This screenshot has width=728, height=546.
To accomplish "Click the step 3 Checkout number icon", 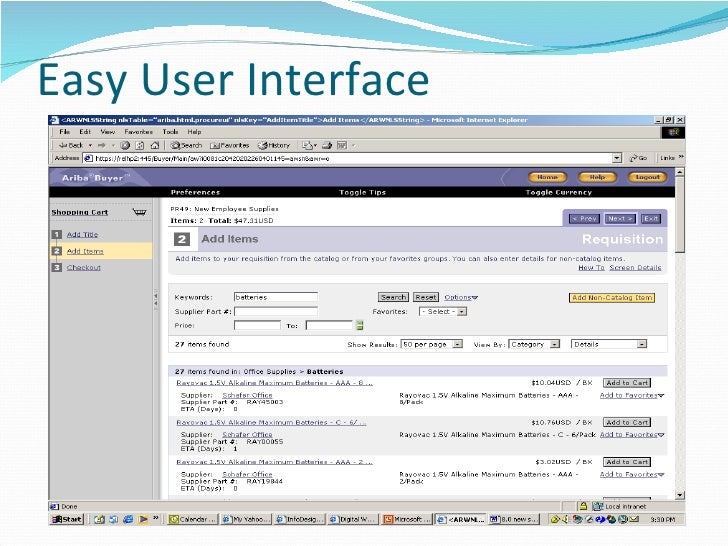I will [x=57, y=267].
